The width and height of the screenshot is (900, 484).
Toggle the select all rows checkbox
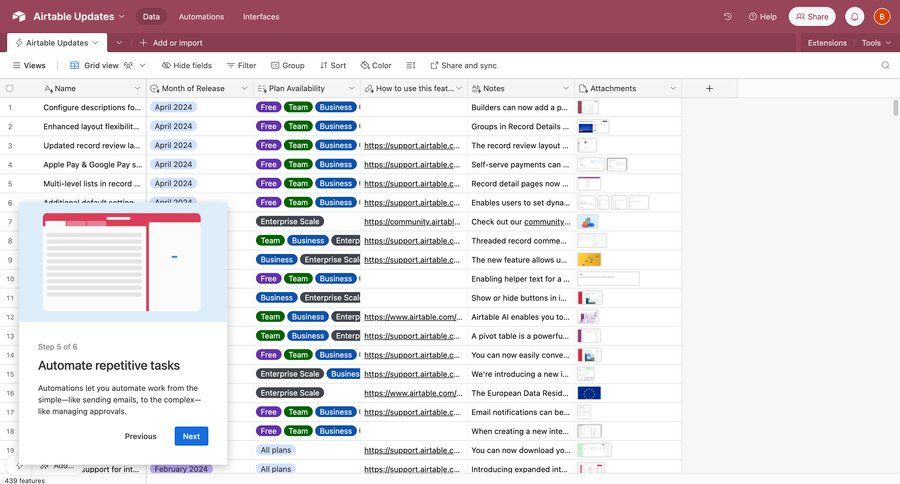[x=10, y=88]
